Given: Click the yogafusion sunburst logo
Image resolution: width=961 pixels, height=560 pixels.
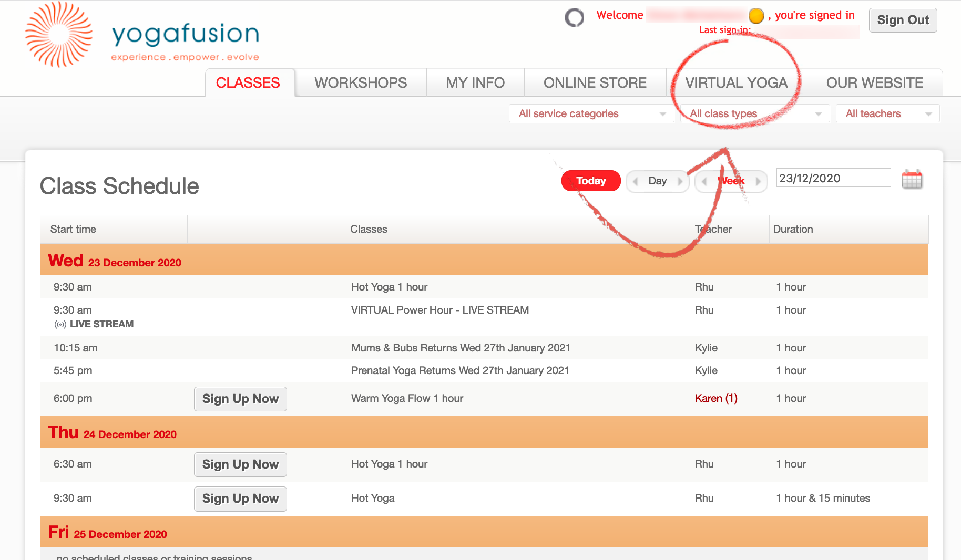Looking at the screenshot, I should (x=59, y=35).
